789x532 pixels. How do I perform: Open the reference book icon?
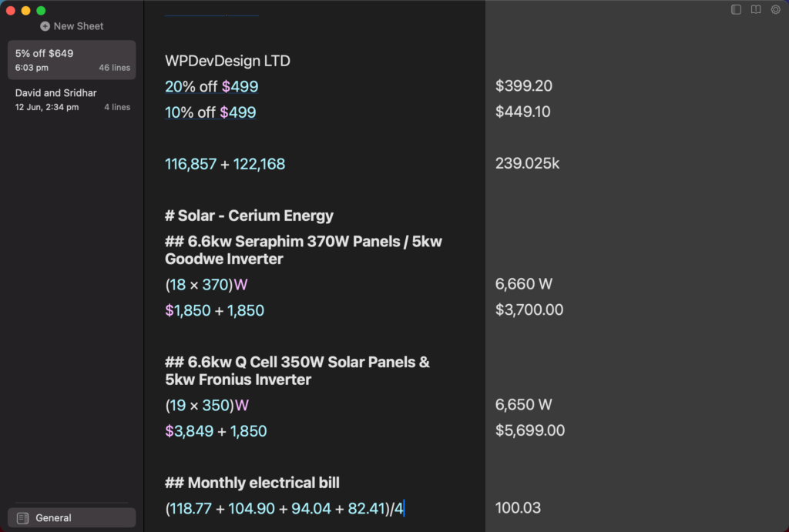[x=756, y=9]
